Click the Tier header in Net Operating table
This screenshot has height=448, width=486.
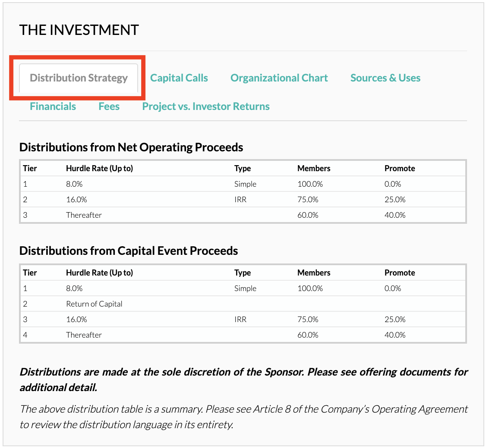point(30,169)
